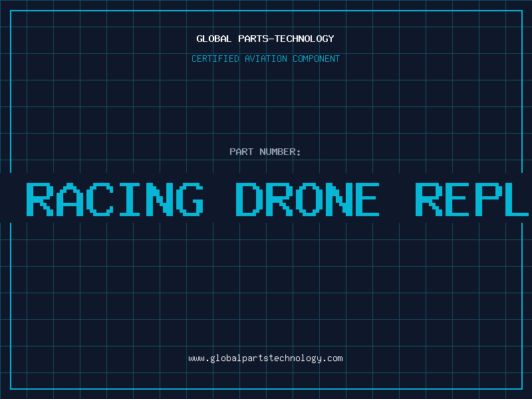Select the CERTIFIED AVIATION COMPONENT subtitle
Image resolution: width=532 pixels, height=399 pixels.
pos(265,59)
